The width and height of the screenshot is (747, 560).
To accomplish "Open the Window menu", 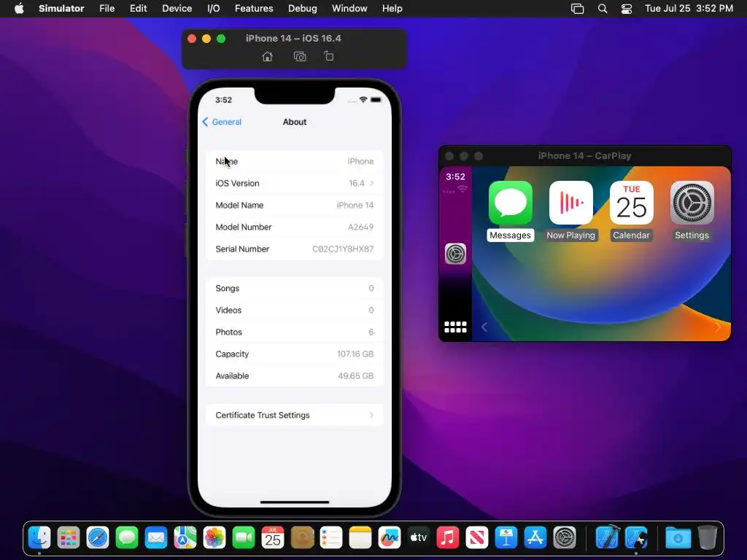I will [349, 9].
